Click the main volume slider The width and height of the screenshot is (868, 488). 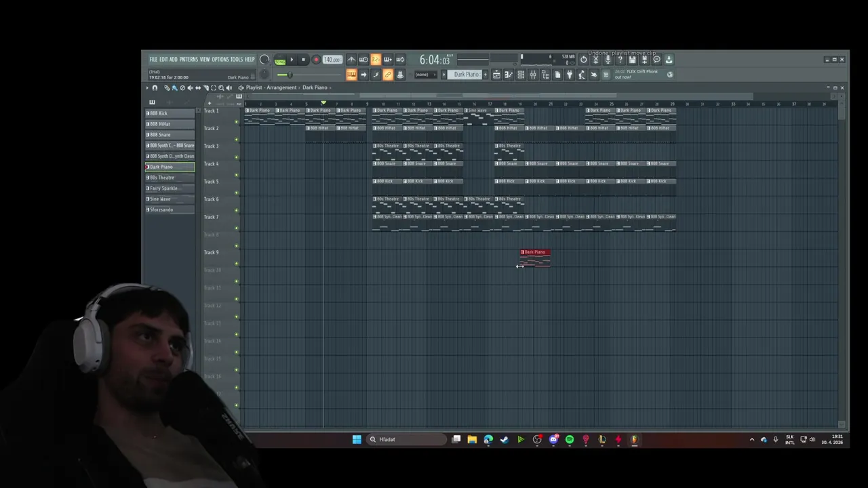309,75
